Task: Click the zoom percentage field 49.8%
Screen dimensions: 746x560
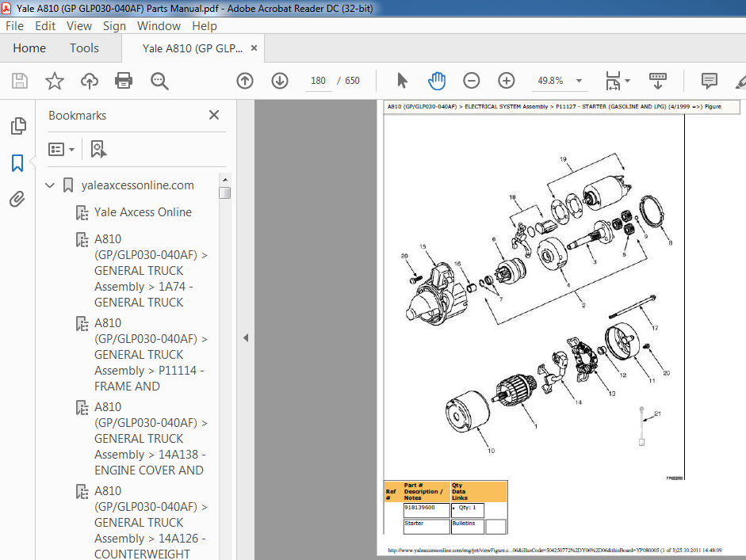Action: tap(550, 81)
